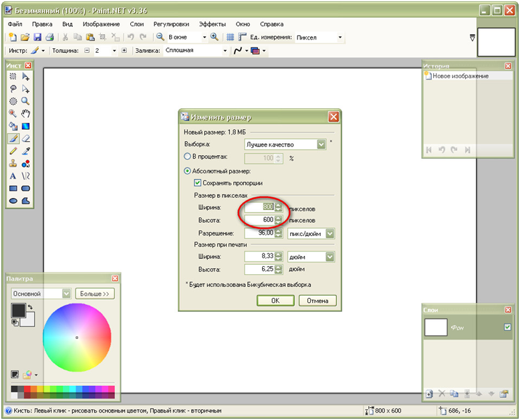Open the 'Основной' color dropdown in palette
The image size is (520, 420).
pyautogui.click(x=66, y=294)
